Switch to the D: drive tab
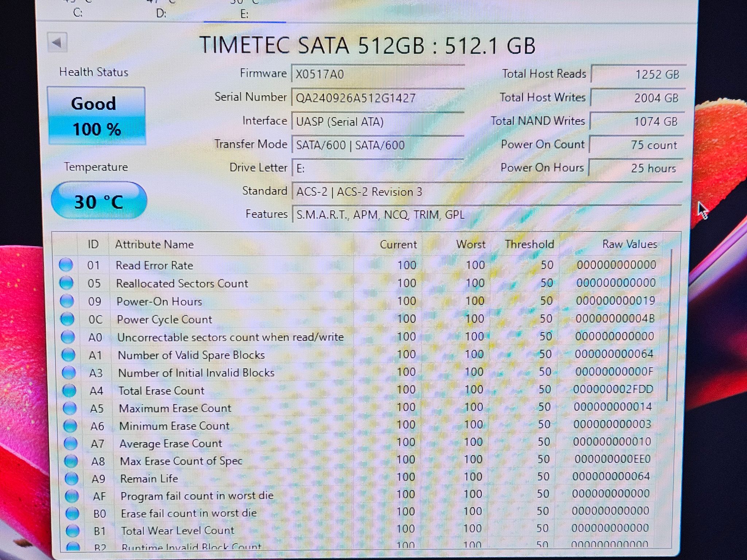Viewport: 747px width, 560px height. coord(161,13)
